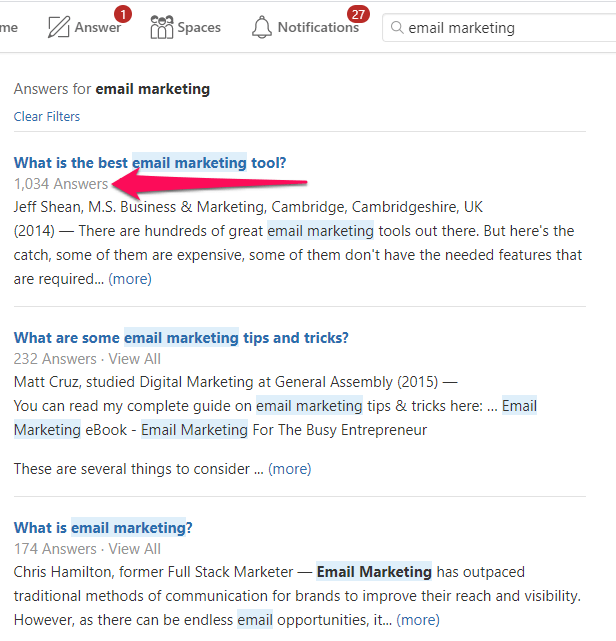Expand Jeff Shean's answer with (more)
Image resolution: width=616 pixels, height=641 pixels.
pyautogui.click(x=130, y=278)
